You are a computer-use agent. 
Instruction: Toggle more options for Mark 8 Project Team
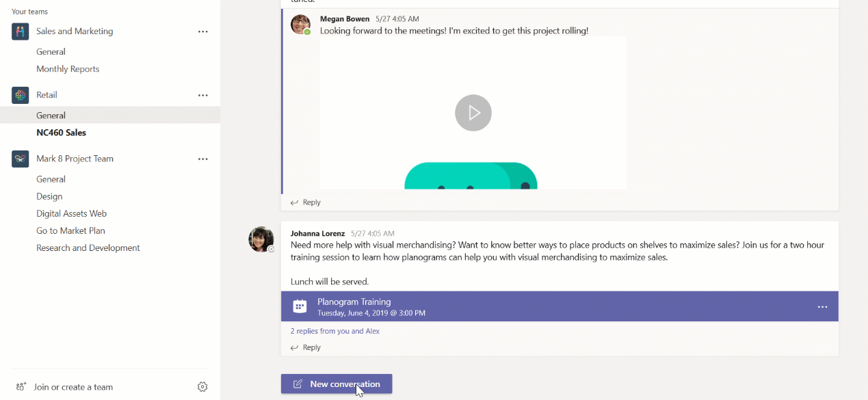click(202, 158)
